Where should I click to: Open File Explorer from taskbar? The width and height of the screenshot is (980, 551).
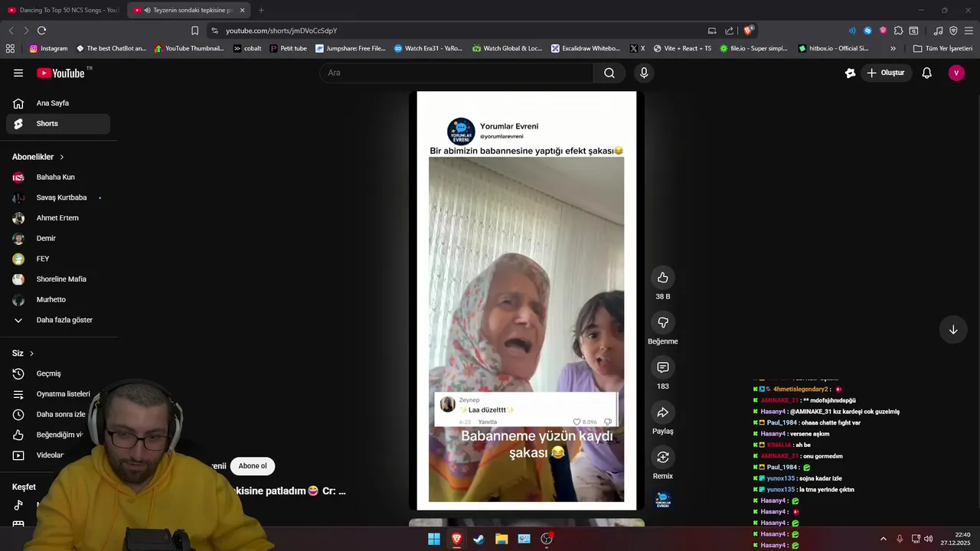point(501,539)
